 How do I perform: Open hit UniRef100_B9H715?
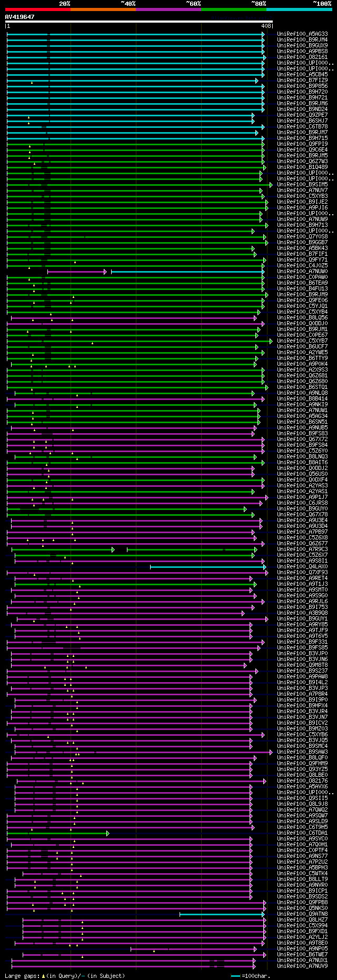302,138
